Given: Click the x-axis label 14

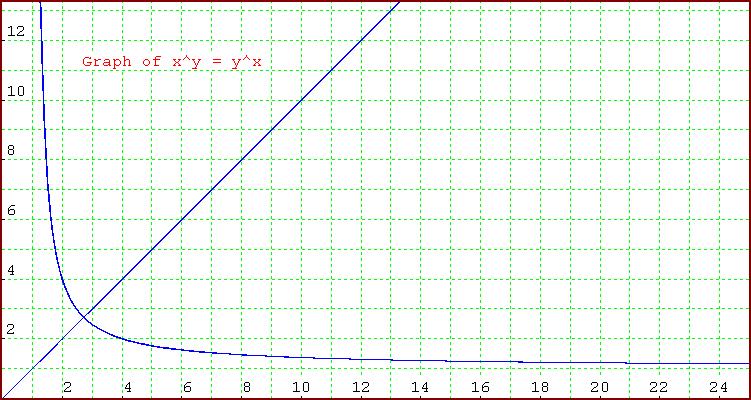Looking at the screenshot, I should [420, 387].
